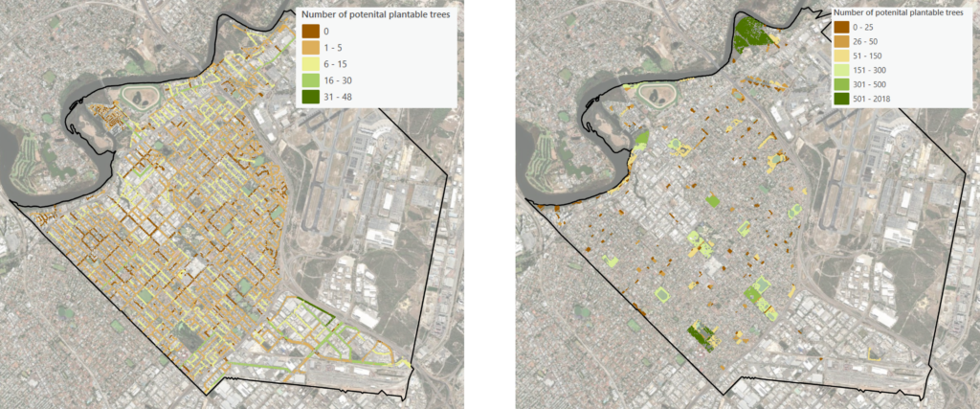
Task: Click the '501 - 2018' dark green swatch
Action: (840, 99)
